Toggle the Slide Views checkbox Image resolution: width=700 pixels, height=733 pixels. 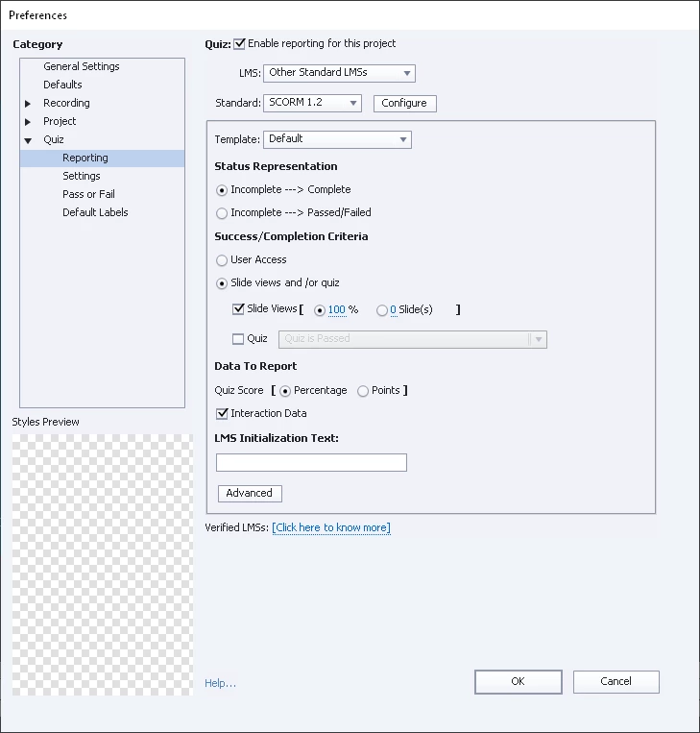238,309
